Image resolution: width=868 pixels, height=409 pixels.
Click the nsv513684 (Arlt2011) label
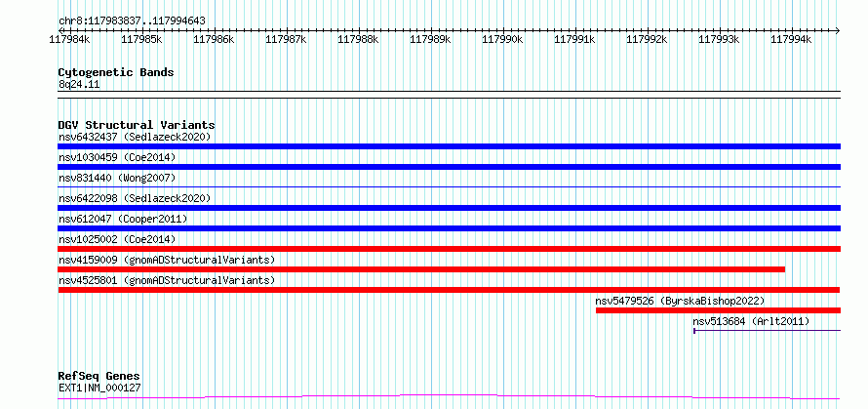pos(751,321)
